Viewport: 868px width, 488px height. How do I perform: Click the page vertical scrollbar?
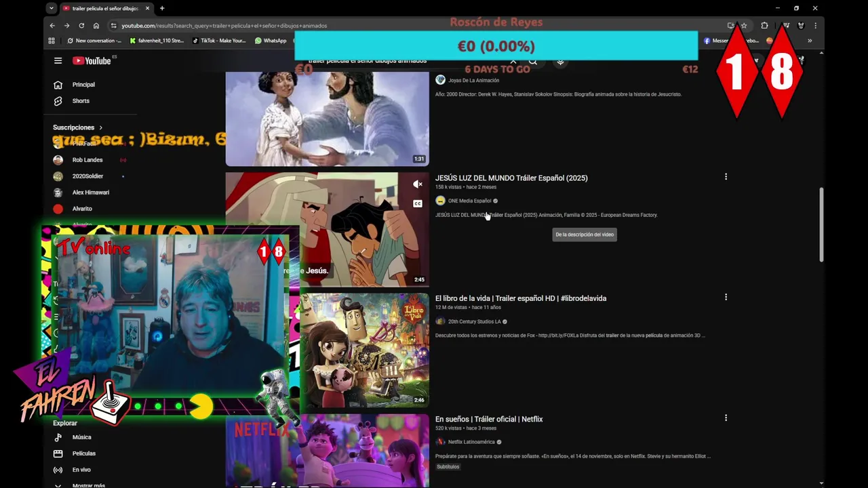pos(822,225)
